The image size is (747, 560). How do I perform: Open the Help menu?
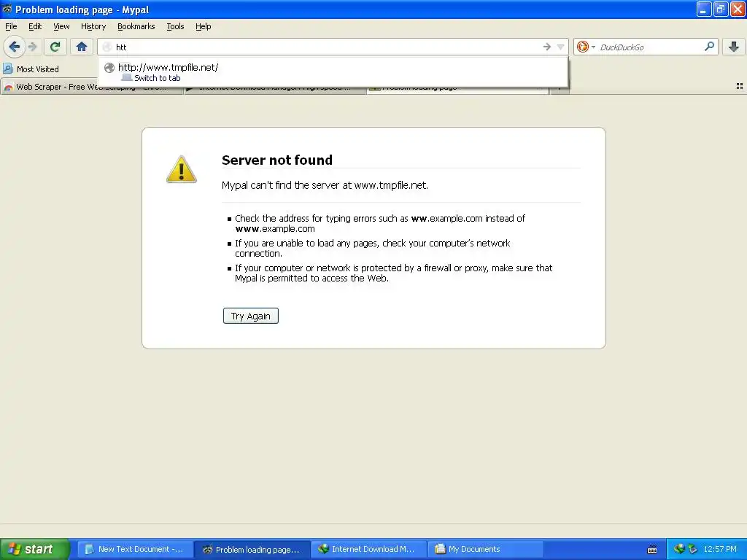click(x=203, y=26)
